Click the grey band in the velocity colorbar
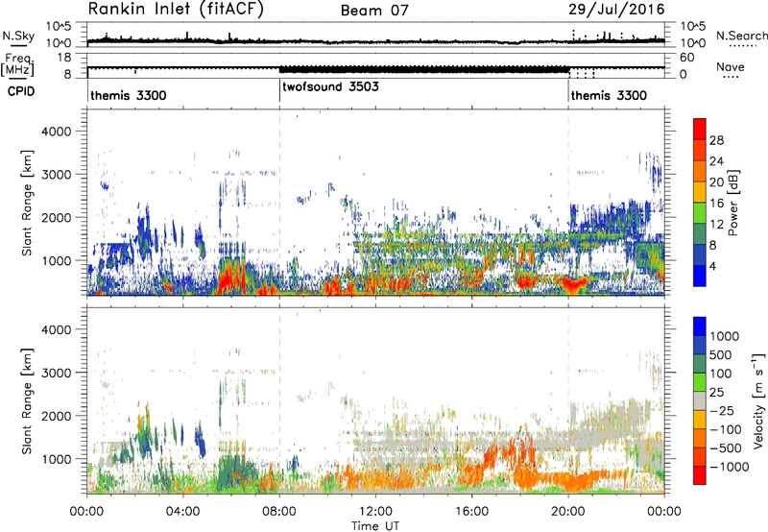Image resolution: width=768 pixels, height=532 pixels. pyautogui.click(x=700, y=401)
